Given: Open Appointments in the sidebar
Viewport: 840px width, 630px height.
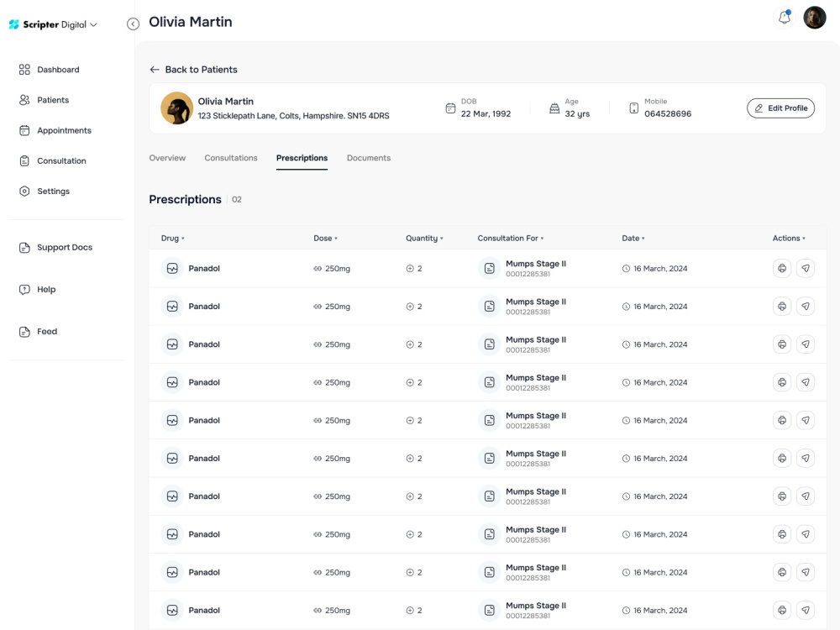Looking at the screenshot, I should tap(55, 131).
